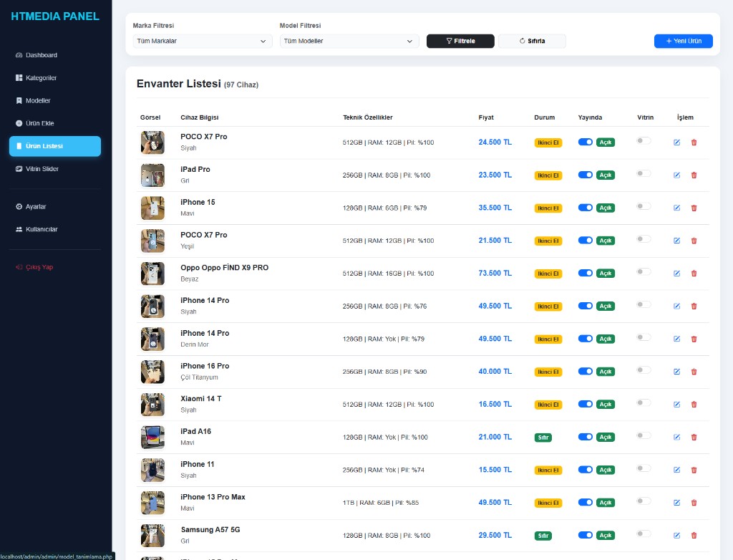Image resolution: width=733 pixels, height=560 pixels.
Task: Click delete icon for iPad Pro row
Action: (694, 175)
